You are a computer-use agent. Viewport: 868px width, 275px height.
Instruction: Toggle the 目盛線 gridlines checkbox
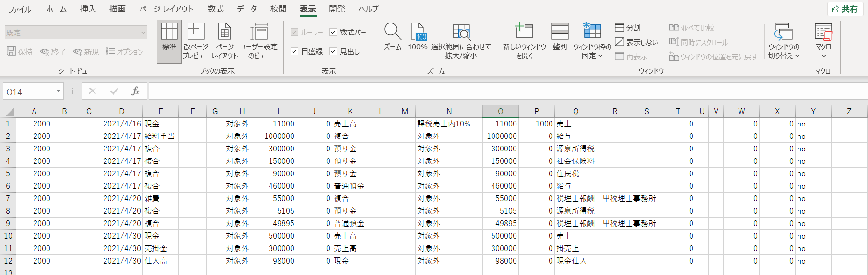pyautogui.click(x=294, y=51)
